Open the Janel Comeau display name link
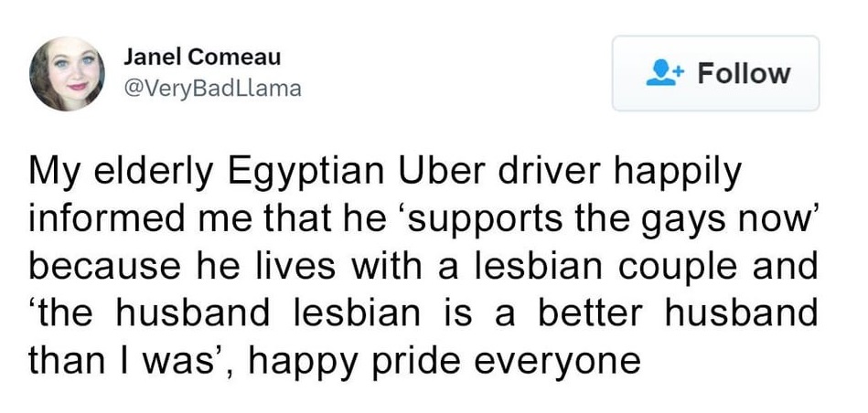Image resolution: width=868 pixels, height=413 pixels. [202, 56]
